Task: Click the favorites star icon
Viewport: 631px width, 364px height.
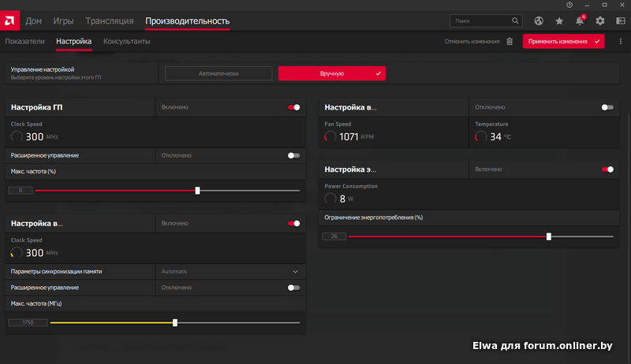Action: [x=560, y=20]
